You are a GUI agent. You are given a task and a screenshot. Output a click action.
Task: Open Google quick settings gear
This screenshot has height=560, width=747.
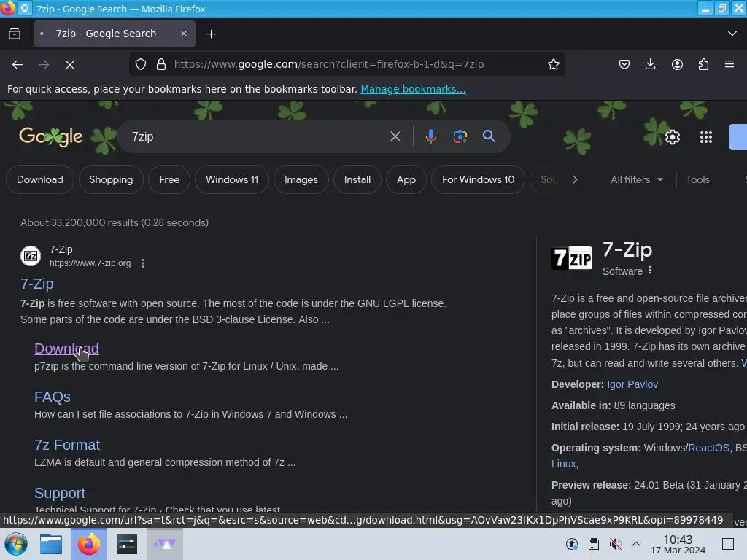672,137
